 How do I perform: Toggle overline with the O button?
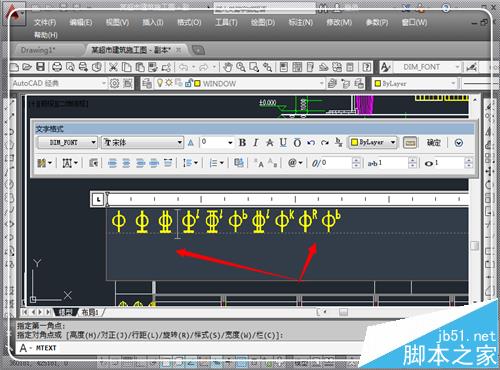point(297,143)
